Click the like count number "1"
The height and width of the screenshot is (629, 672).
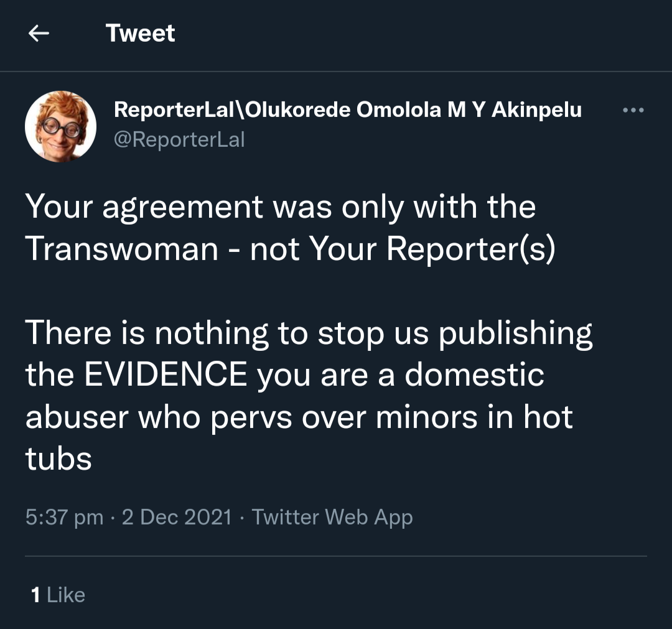pyautogui.click(x=35, y=595)
